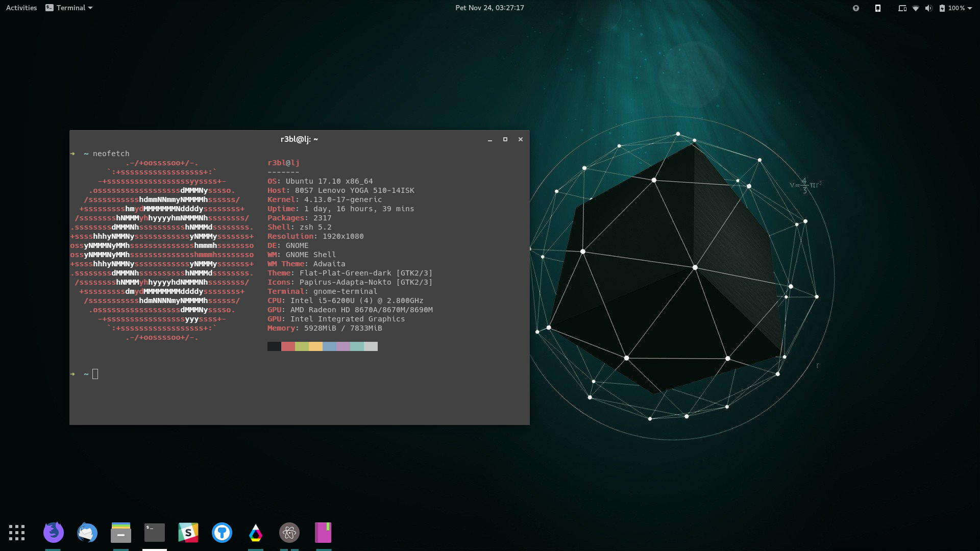Expand the Terminal app menu
Image resolution: width=980 pixels, height=551 pixels.
point(69,8)
